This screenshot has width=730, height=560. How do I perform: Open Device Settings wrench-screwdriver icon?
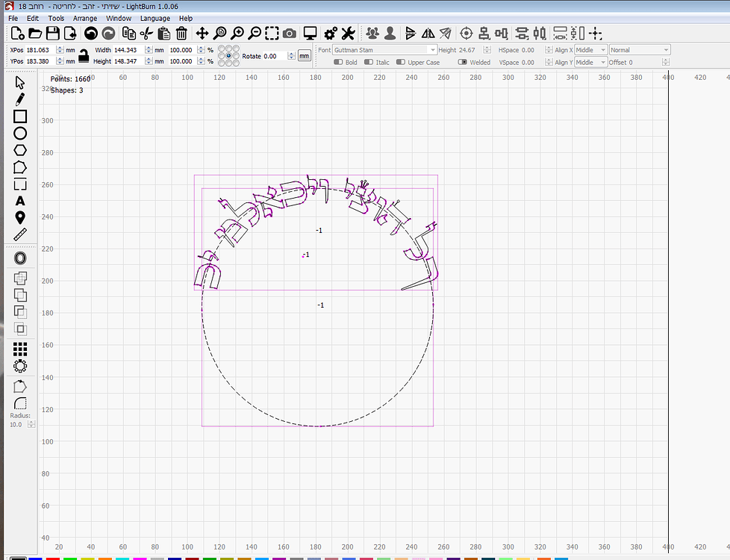(x=348, y=33)
